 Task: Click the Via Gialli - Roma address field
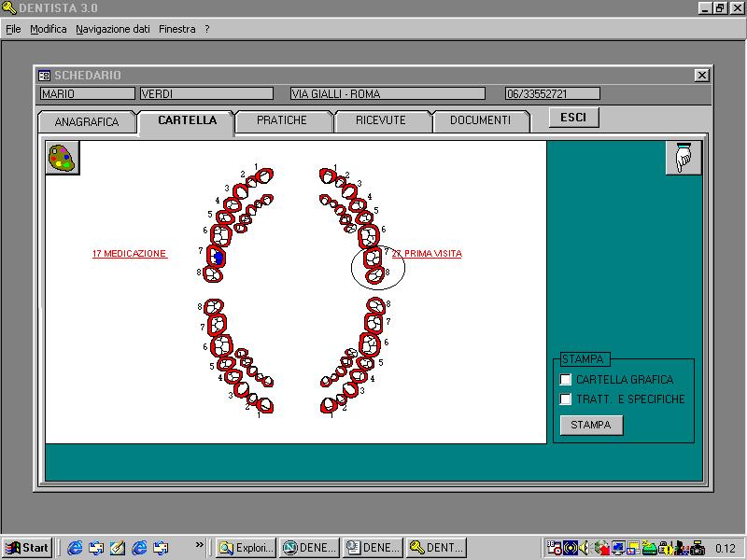tap(388, 94)
